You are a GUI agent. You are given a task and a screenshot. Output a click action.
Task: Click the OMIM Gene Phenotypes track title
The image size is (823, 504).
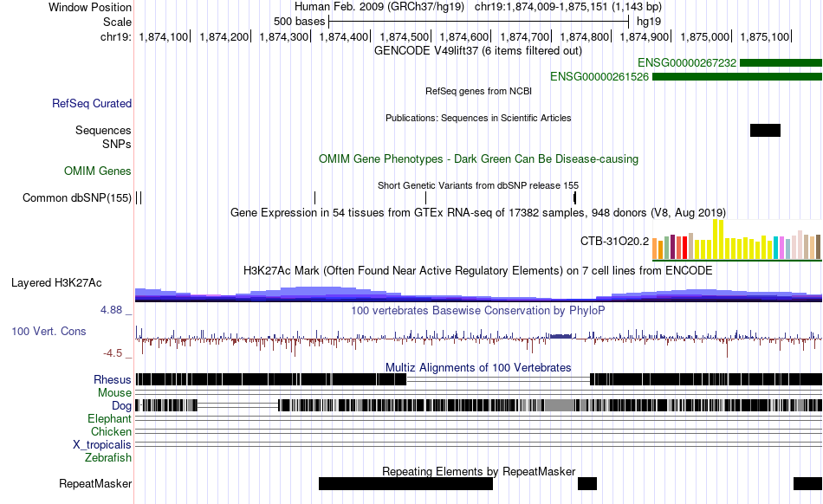coord(478,159)
